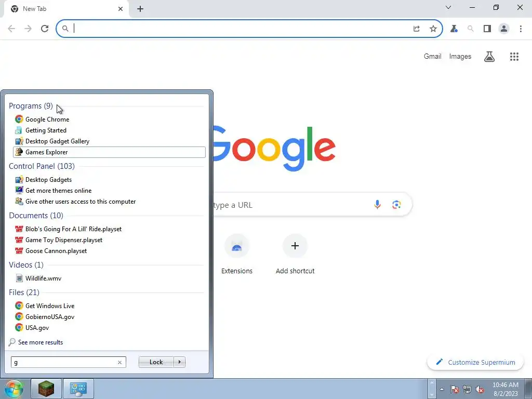532x399 pixels.
Task: Open Minecraft from the taskbar
Action: point(46,389)
